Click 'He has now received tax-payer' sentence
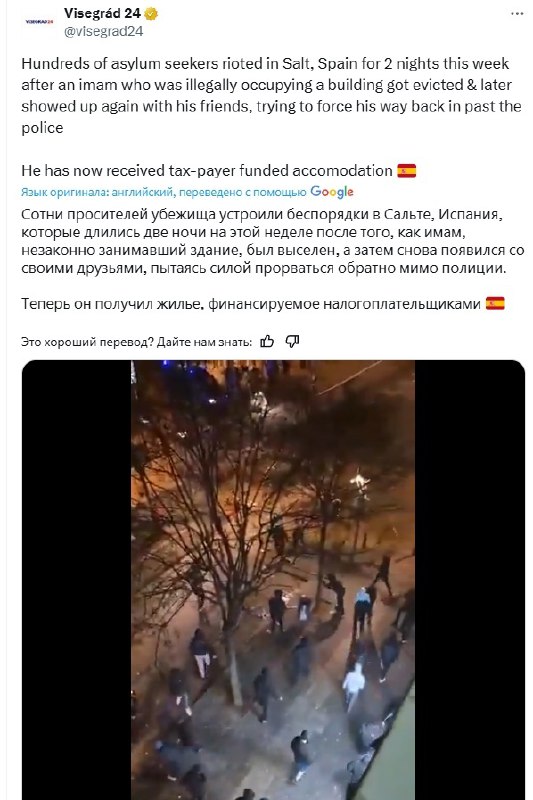533x800 pixels. click(x=207, y=170)
